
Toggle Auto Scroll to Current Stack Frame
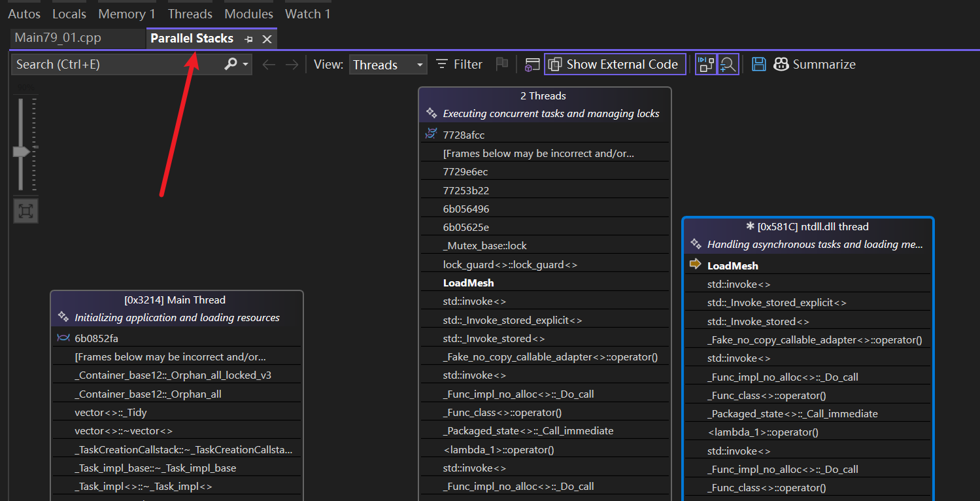(706, 64)
